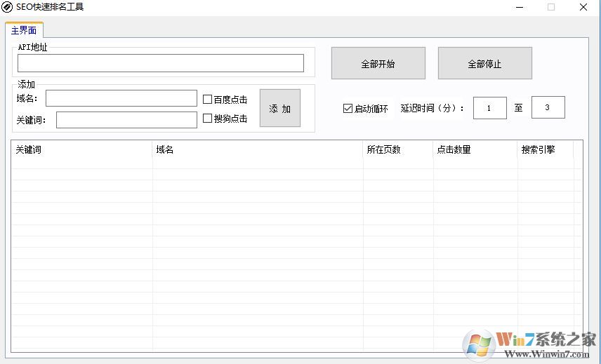Click the SEO tool app icon in title bar
Viewport: 601px width, 364px height.
[x=7, y=7]
